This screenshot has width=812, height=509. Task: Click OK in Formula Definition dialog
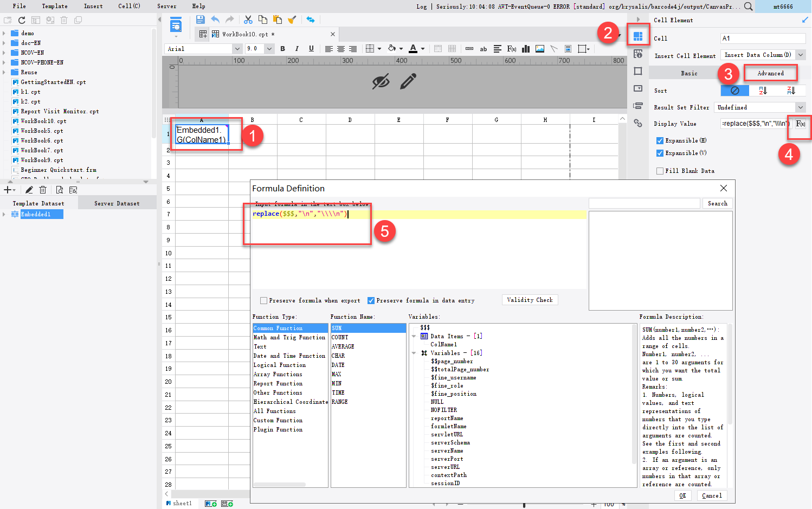click(x=682, y=495)
